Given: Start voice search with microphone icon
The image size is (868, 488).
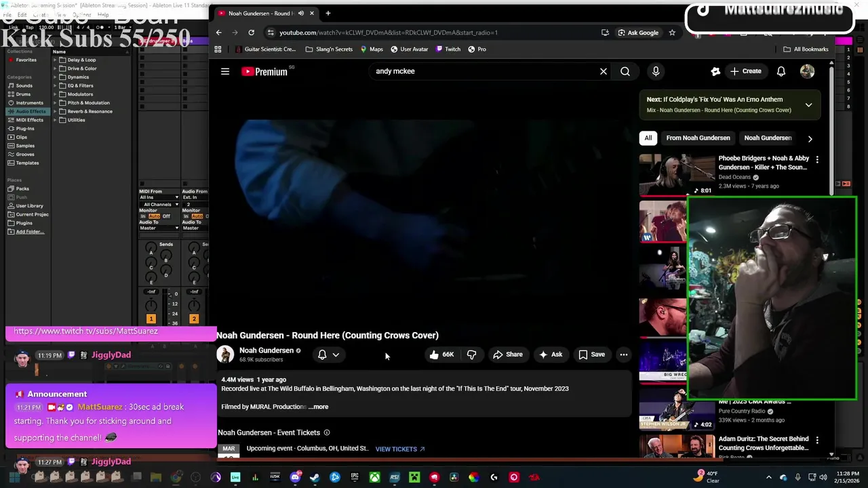Looking at the screenshot, I should (x=656, y=71).
